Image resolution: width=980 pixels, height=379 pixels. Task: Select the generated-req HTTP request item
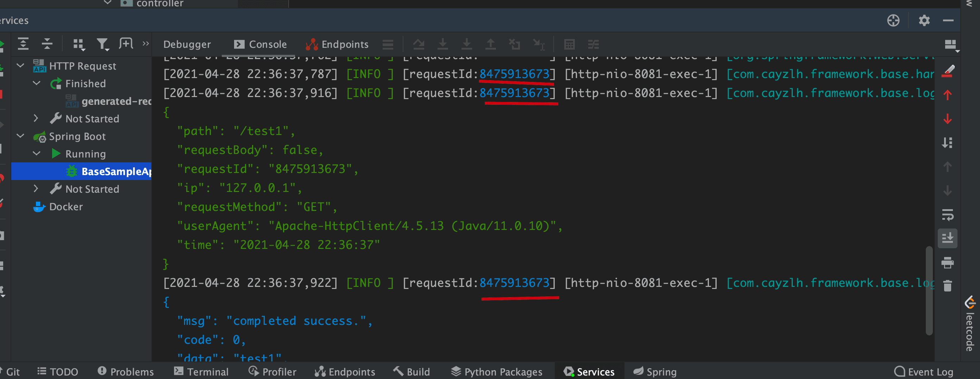(x=108, y=101)
